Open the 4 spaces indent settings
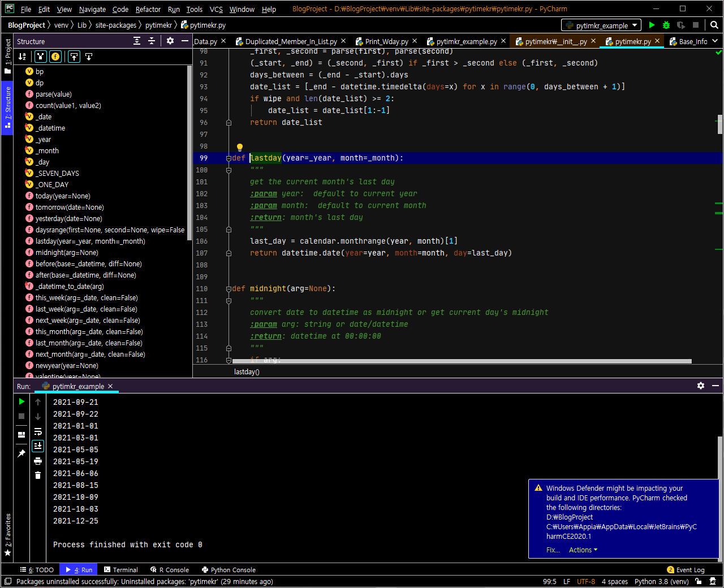Screen dimensions: 724x588 point(614,581)
